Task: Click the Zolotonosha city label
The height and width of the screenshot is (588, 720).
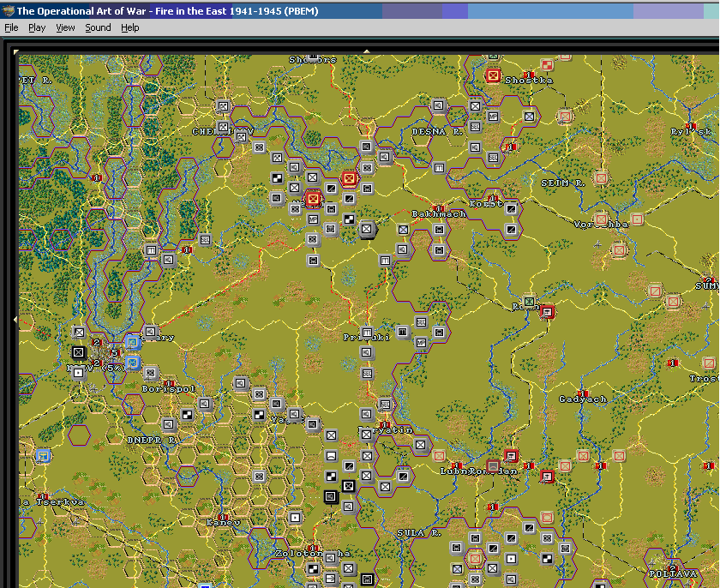Action: [313, 554]
